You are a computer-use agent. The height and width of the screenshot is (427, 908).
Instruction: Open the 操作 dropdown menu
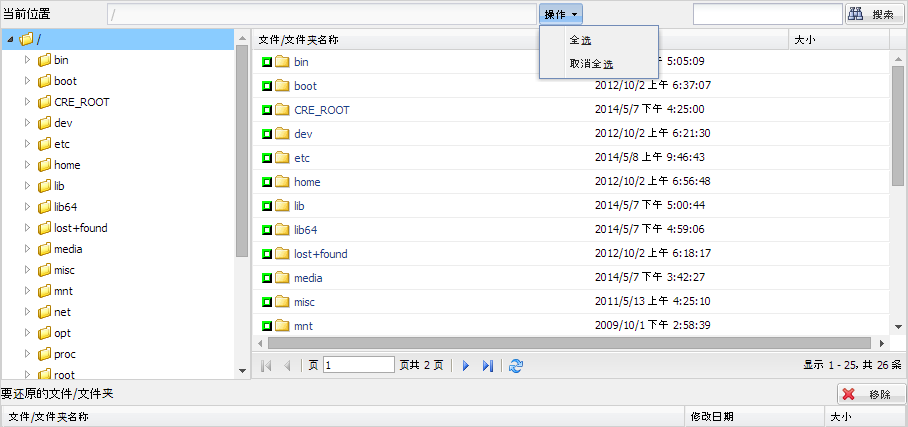561,14
